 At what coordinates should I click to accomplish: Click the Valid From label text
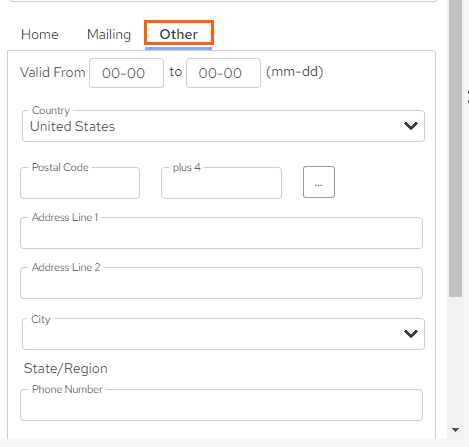click(x=53, y=72)
